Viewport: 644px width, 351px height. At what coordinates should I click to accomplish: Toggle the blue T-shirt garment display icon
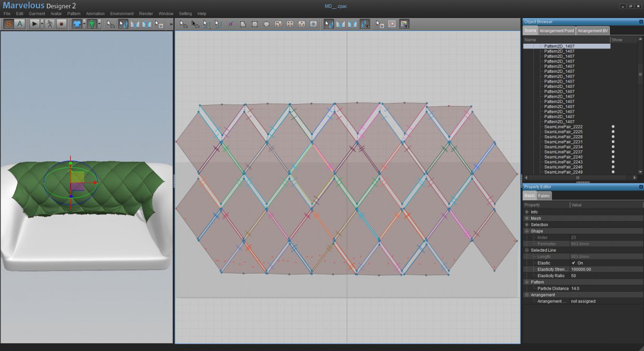[x=77, y=24]
